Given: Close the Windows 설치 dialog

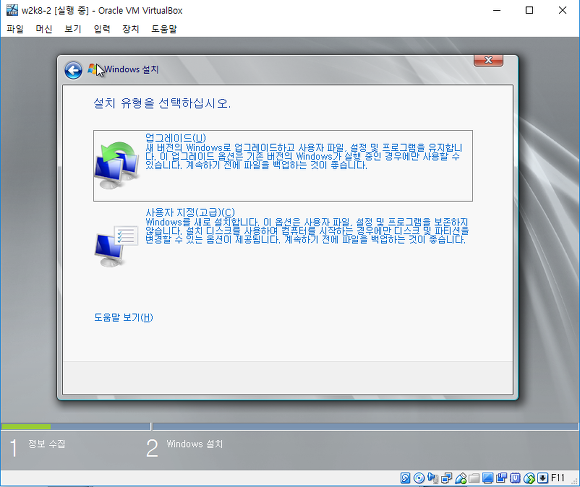Looking at the screenshot, I should [488, 60].
